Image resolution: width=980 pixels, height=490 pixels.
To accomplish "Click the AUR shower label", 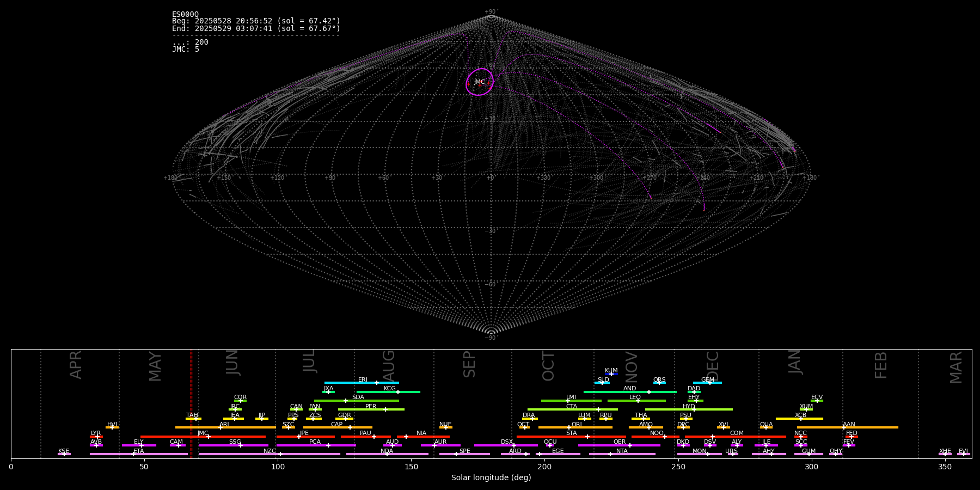I will 440,442.
